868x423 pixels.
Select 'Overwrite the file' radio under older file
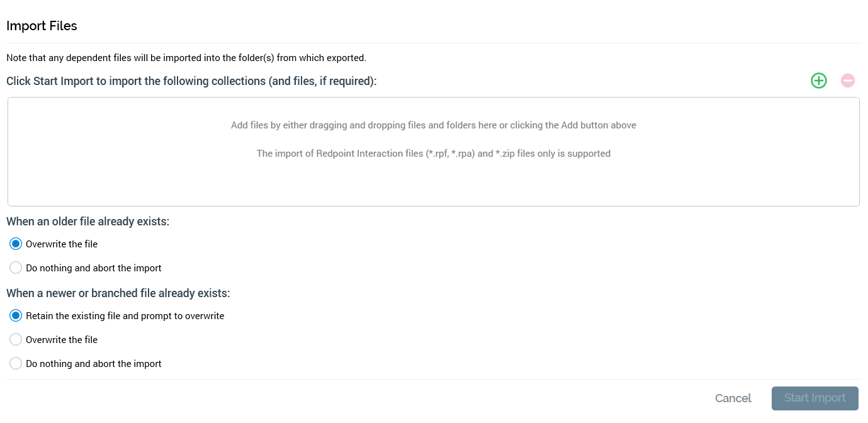coord(16,244)
